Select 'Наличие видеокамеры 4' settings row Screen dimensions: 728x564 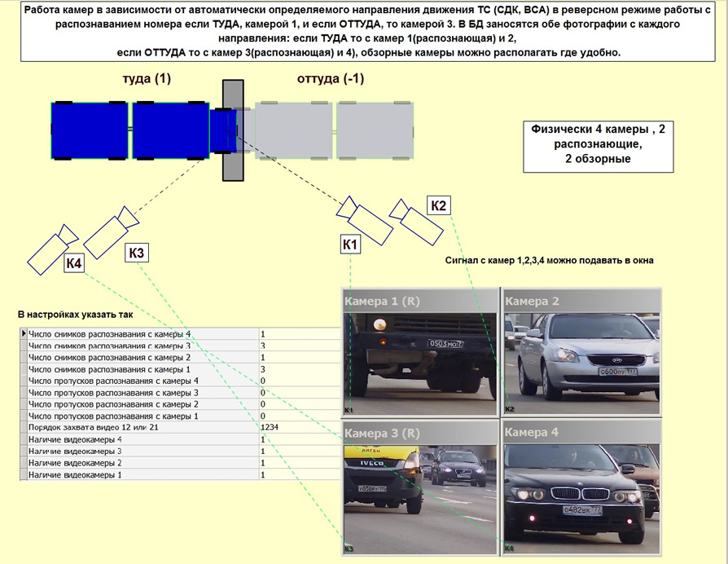pyautogui.click(x=143, y=439)
